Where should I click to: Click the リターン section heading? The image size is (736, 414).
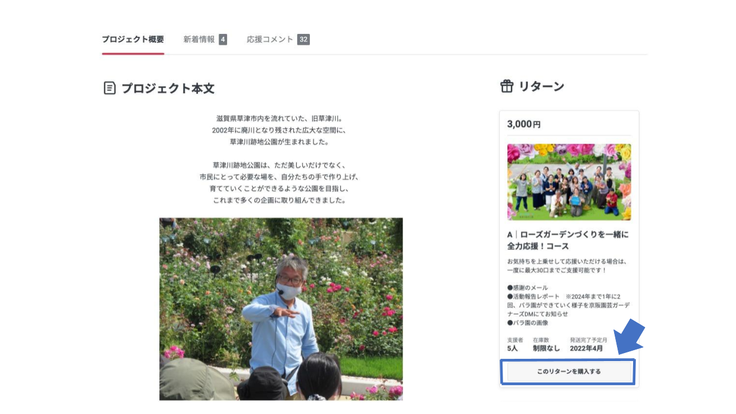[x=541, y=87]
